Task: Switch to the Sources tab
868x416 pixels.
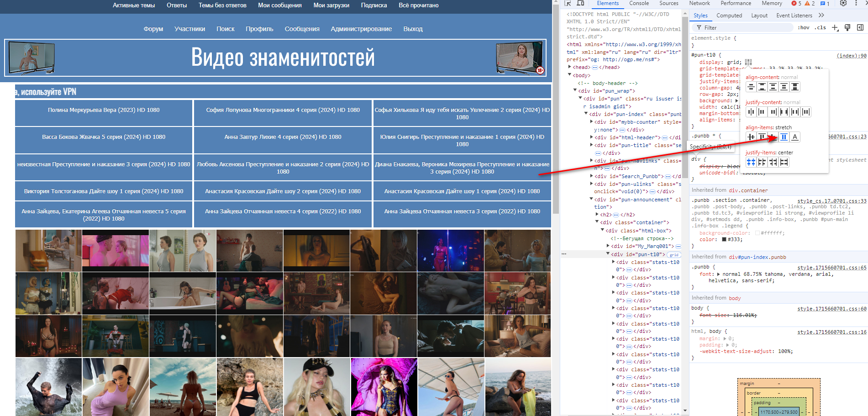Action: (668, 3)
